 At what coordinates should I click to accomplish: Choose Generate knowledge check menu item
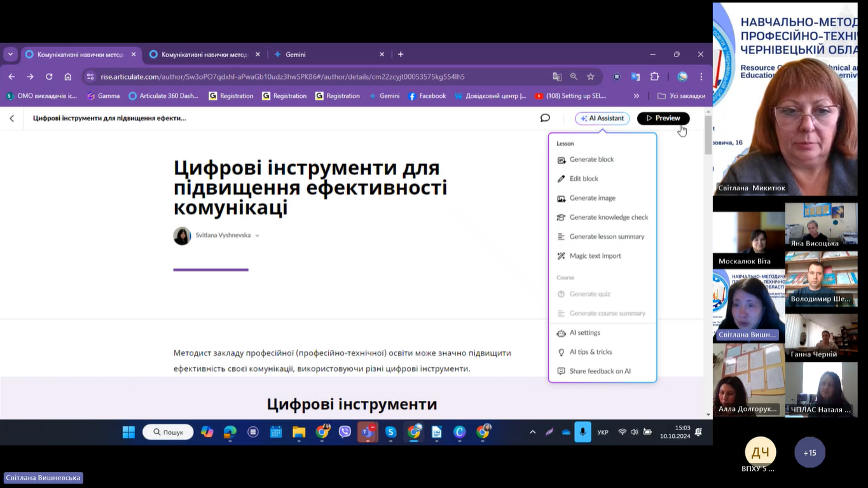click(x=609, y=218)
